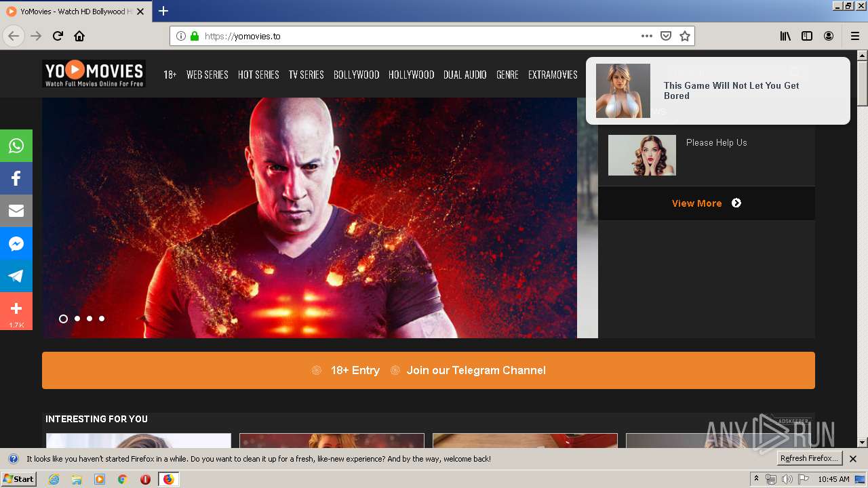
Task: Click the game ad thumbnail image
Action: tap(623, 91)
